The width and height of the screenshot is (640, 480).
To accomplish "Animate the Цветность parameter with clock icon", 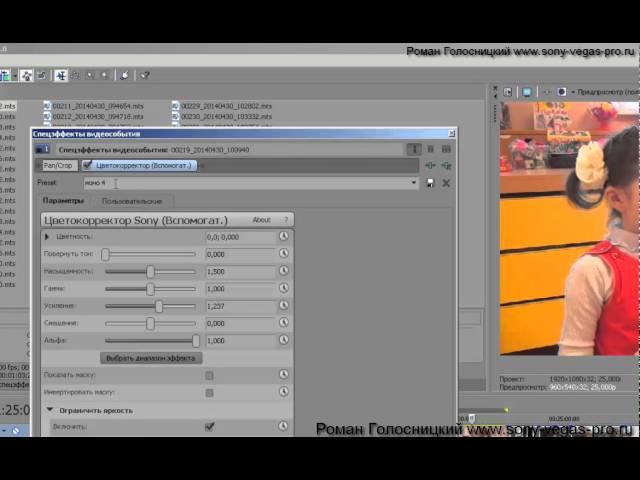I will click(284, 236).
